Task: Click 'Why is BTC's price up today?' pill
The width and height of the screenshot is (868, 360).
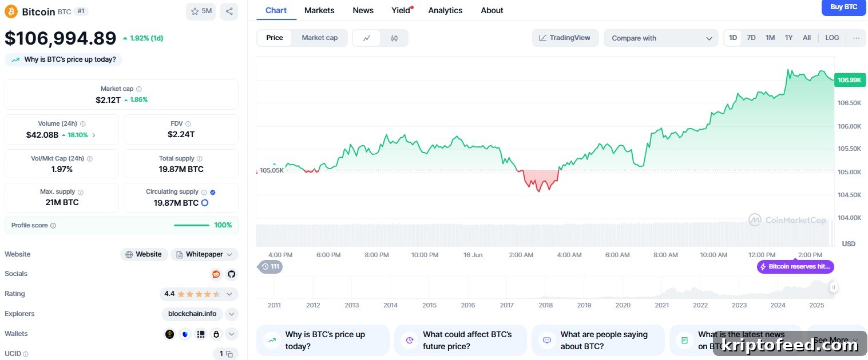Action: (64, 59)
